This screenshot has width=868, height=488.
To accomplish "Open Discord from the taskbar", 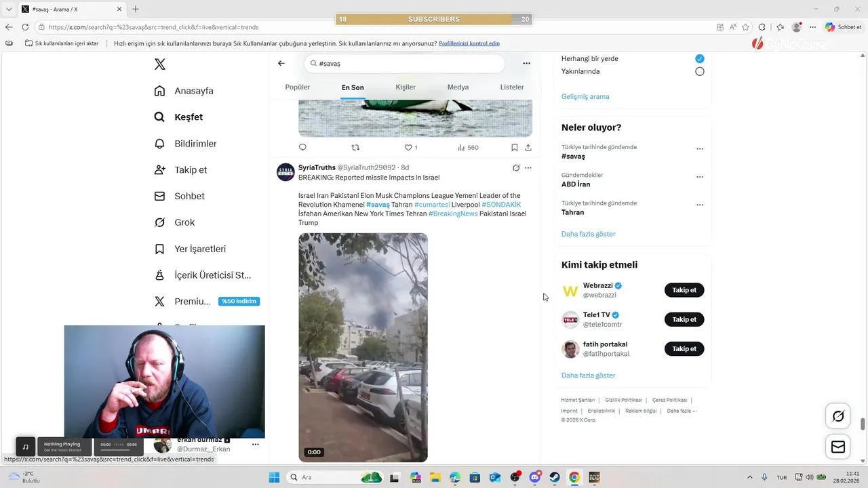I will click(x=535, y=477).
